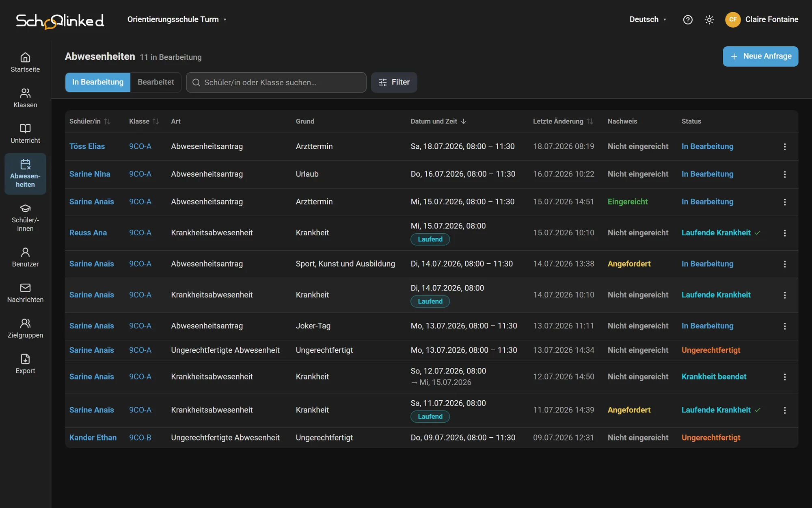812x508 pixels.
Task: Open row menu for Joker-Tag absence
Action: point(785,326)
